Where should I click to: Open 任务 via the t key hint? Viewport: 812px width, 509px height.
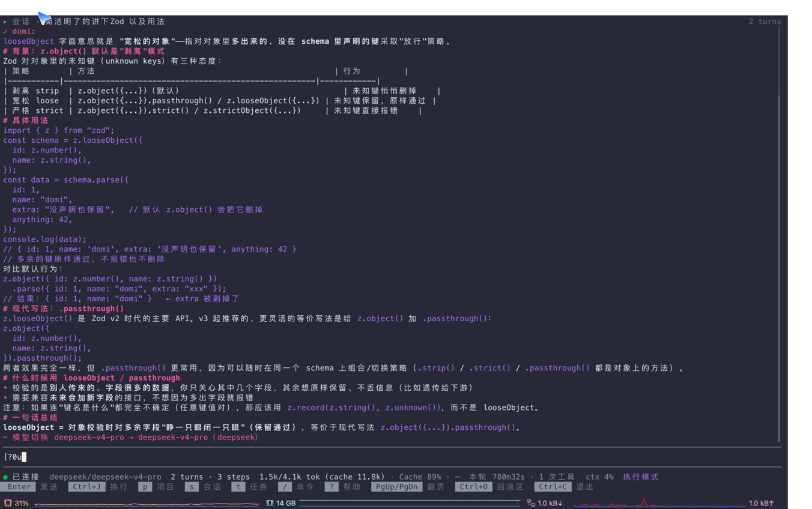pyautogui.click(x=249, y=487)
